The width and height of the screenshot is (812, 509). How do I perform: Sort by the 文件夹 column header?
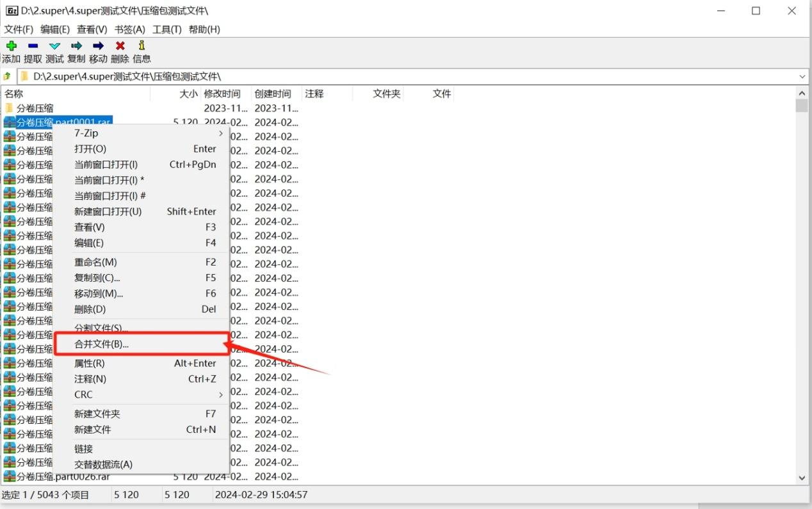coord(378,93)
